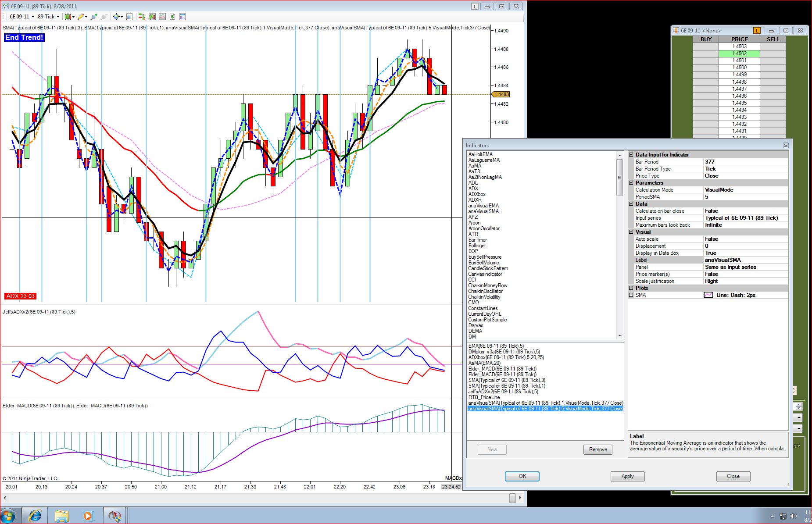Close the Indicators dialog with X
The image size is (812, 524).
coord(786,145)
